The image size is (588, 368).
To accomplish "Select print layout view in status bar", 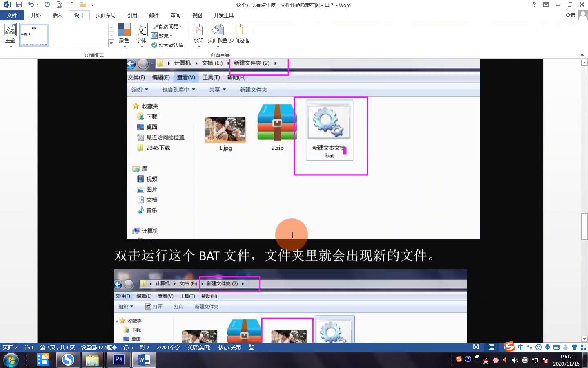I will pos(492,347).
